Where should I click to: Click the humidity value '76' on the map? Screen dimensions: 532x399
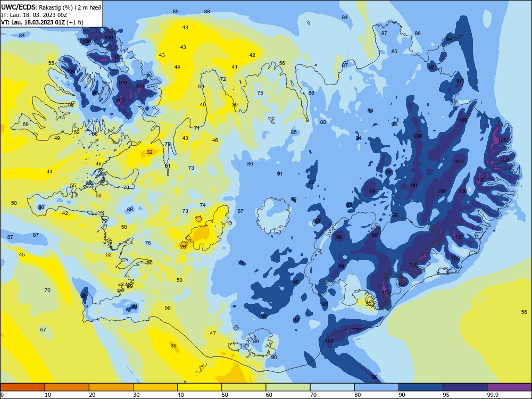[148, 243]
